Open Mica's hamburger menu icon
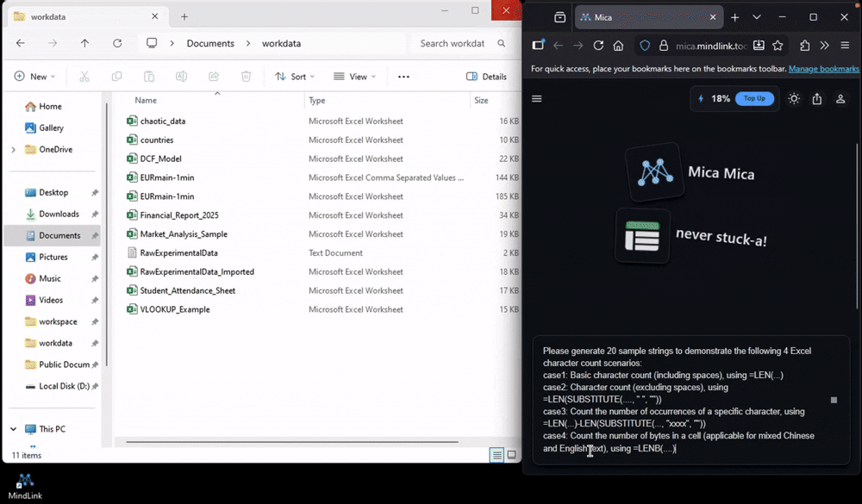Image resolution: width=862 pixels, height=504 pixels. 537,99
